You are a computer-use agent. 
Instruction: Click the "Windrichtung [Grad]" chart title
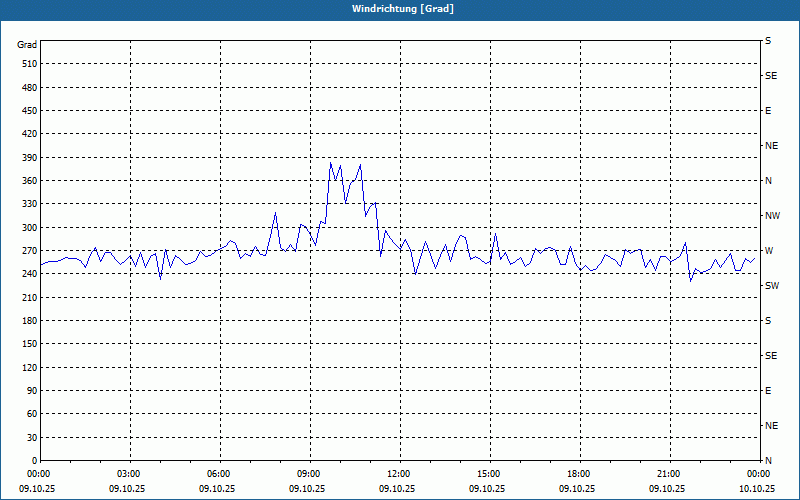tap(403, 9)
